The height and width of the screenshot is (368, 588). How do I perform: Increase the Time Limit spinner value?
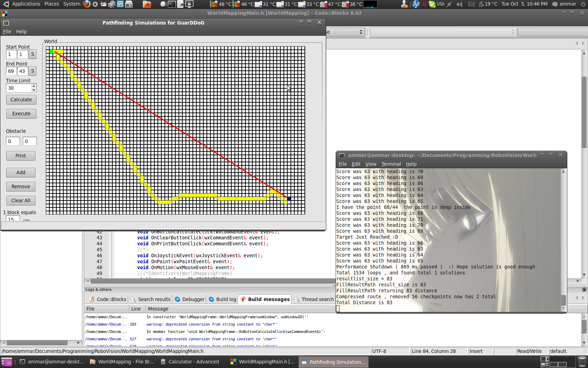[34, 86]
